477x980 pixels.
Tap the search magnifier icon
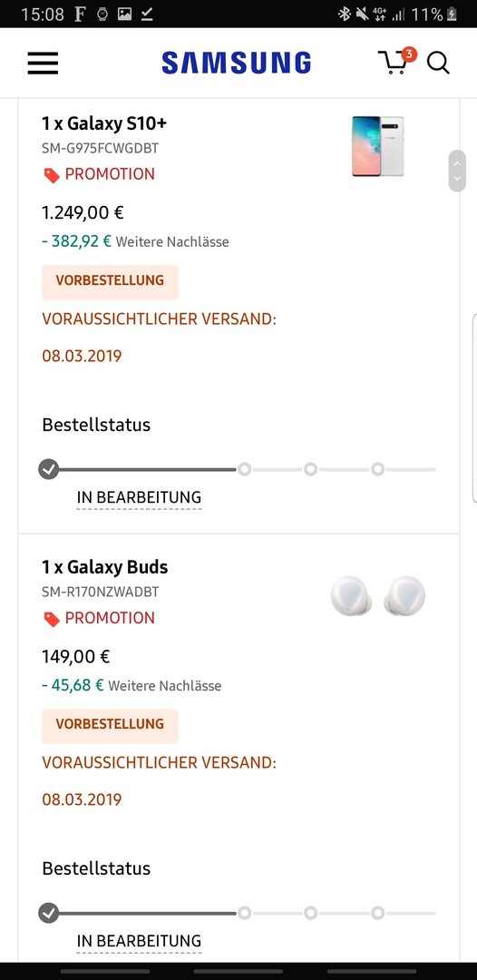coord(438,64)
